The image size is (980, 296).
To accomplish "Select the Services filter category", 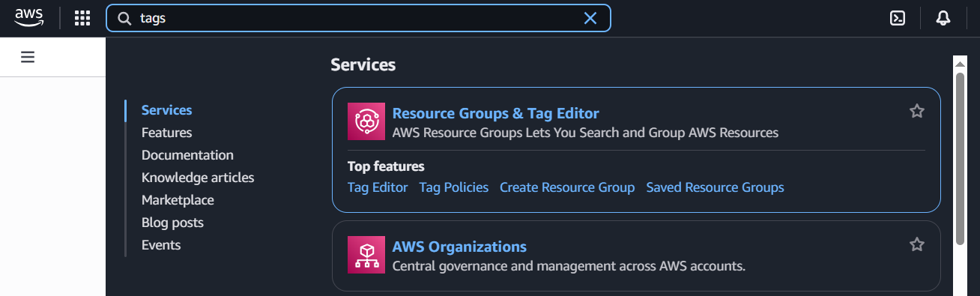I will (x=166, y=110).
